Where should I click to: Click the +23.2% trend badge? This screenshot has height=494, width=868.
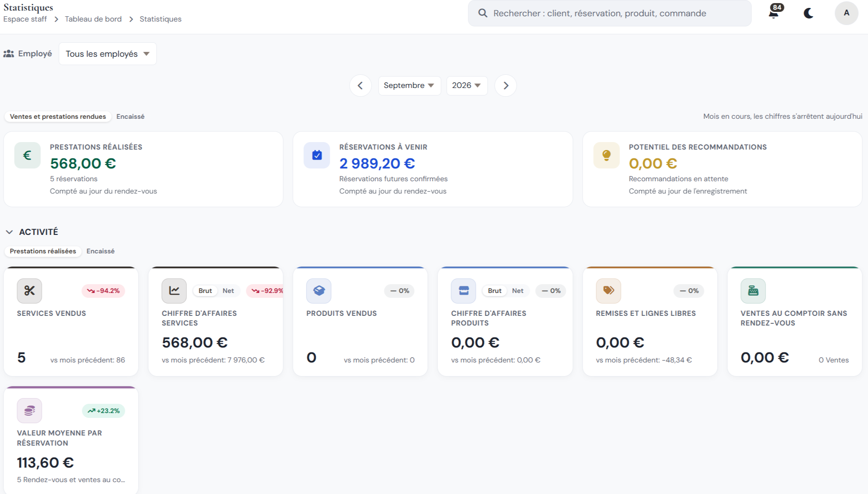[x=103, y=411]
